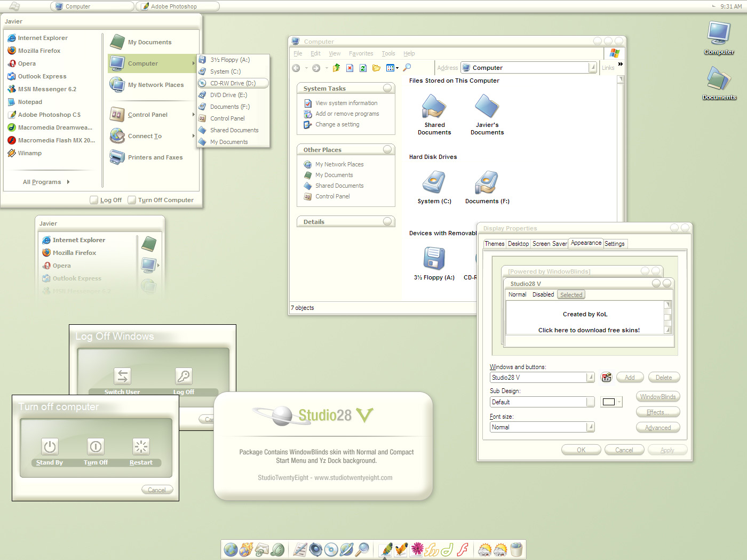
Task: Open Javier's Documents folder icon
Action: (x=487, y=107)
